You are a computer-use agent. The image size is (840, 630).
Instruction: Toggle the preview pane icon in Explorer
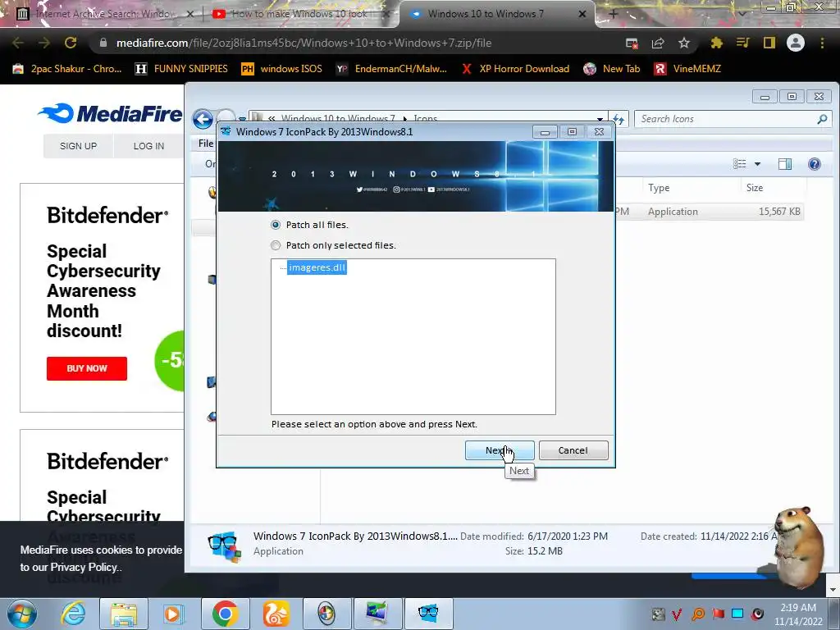tap(785, 164)
